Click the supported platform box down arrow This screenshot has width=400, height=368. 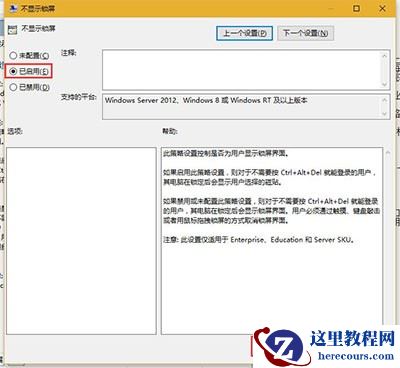click(x=385, y=114)
